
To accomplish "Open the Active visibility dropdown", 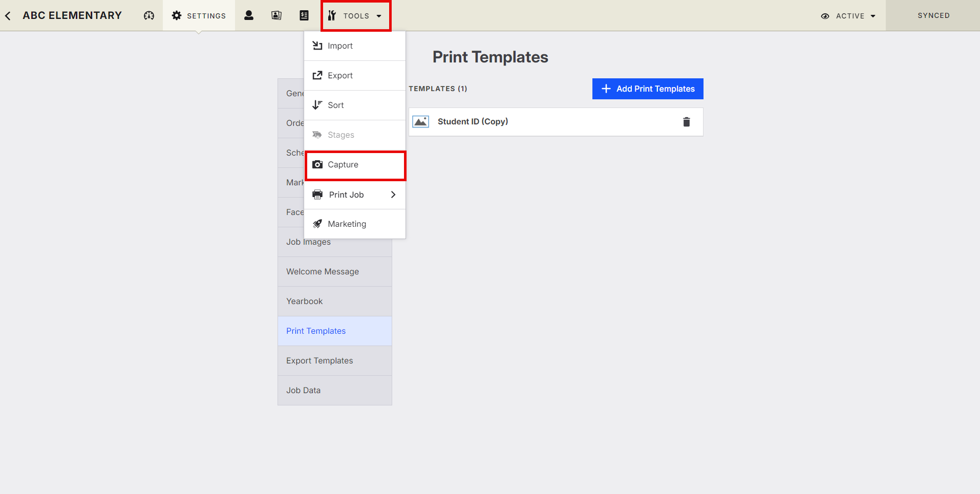I will pos(848,16).
